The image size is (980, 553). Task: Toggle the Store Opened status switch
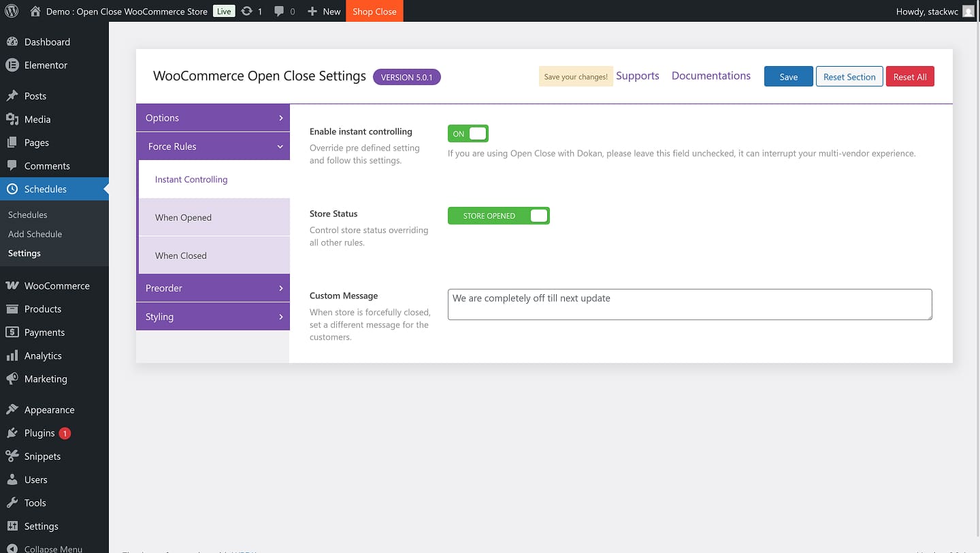click(x=499, y=216)
